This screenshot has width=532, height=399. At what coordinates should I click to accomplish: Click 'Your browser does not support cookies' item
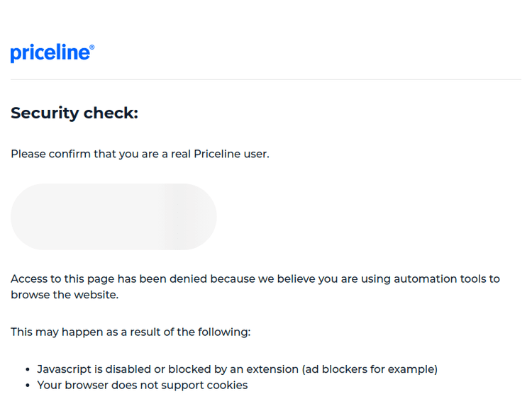143,386
